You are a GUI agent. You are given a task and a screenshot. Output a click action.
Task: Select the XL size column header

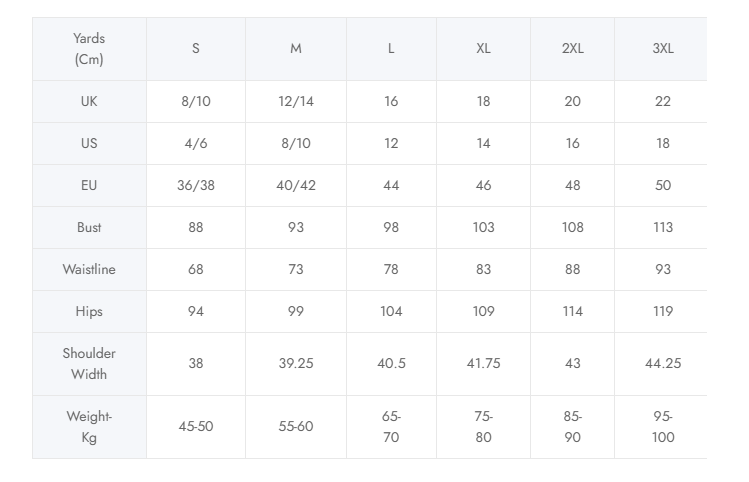pyautogui.click(x=483, y=49)
